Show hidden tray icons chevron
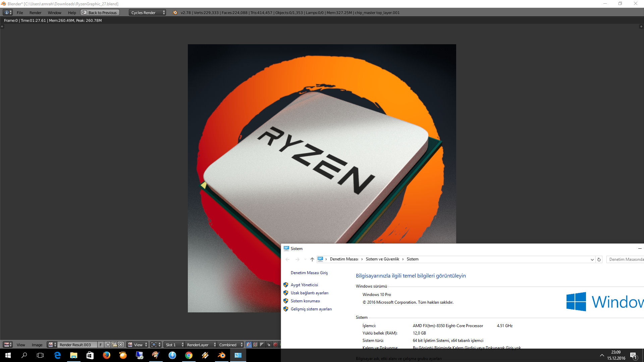Image resolution: width=644 pixels, height=362 pixels. click(602, 355)
